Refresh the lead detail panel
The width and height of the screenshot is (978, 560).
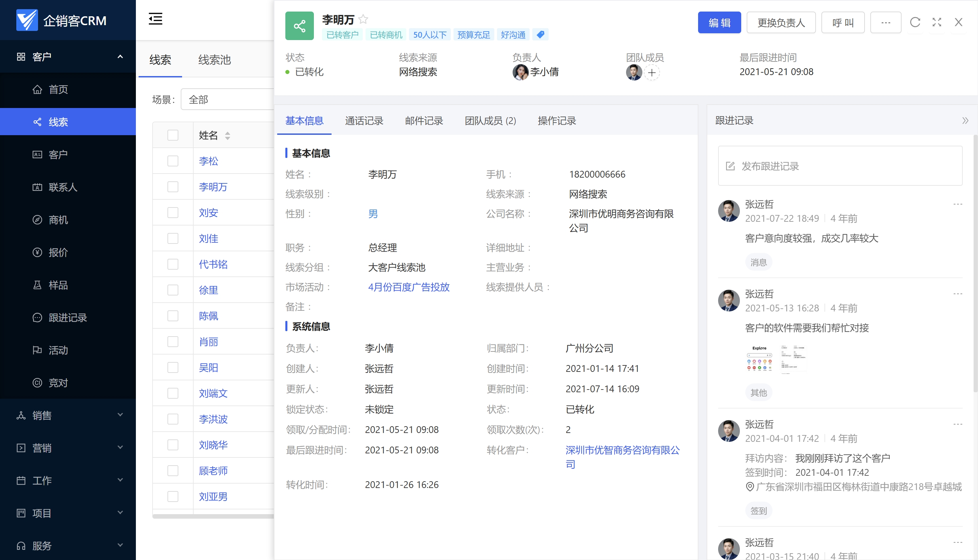click(914, 22)
